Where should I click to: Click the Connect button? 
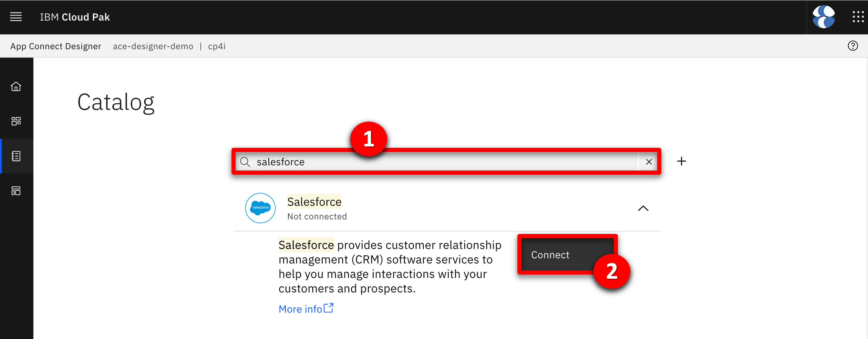pos(568,255)
